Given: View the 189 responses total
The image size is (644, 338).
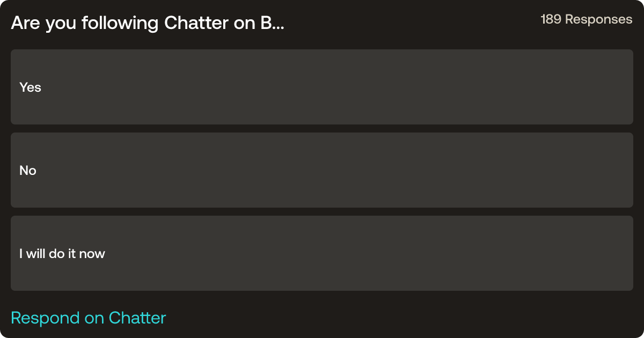Looking at the screenshot, I should click(x=586, y=19).
